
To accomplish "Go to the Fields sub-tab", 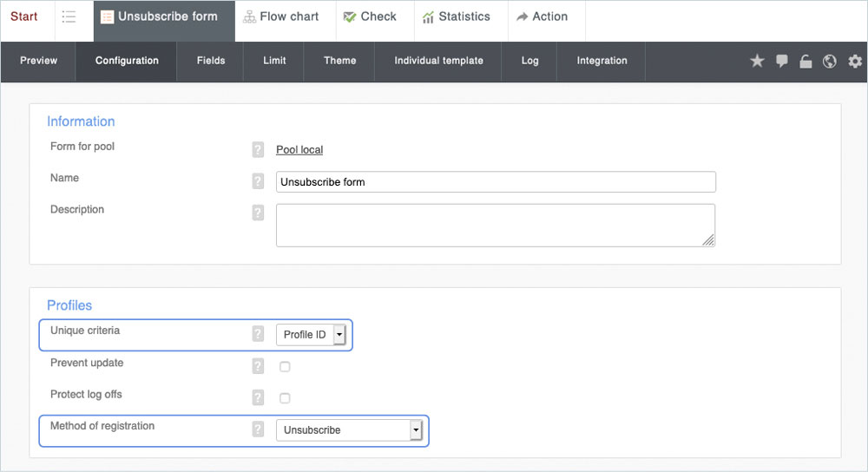I will [x=211, y=61].
